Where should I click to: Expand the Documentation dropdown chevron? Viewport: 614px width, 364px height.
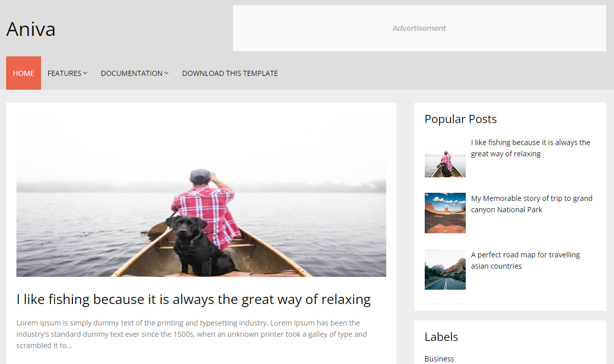coord(166,73)
